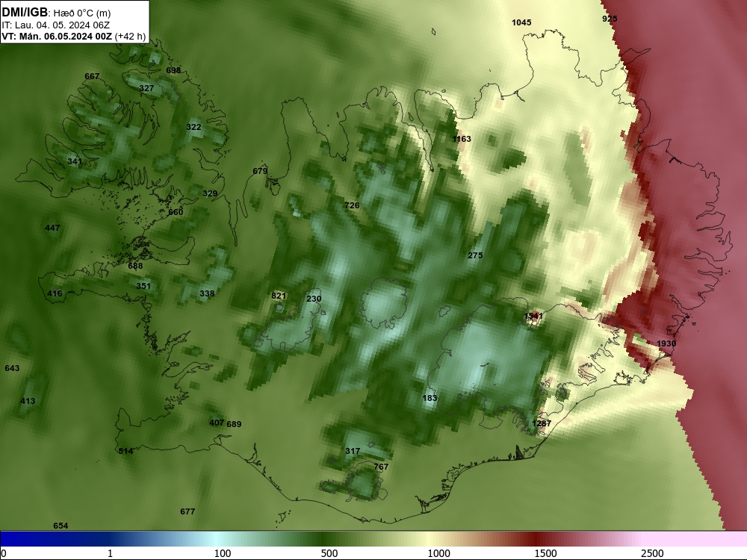
Task: Click the 183 height value
Action: pyautogui.click(x=430, y=398)
